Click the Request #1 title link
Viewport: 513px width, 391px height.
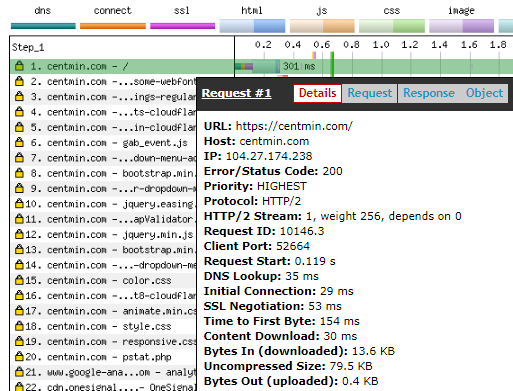(x=236, y=93)
